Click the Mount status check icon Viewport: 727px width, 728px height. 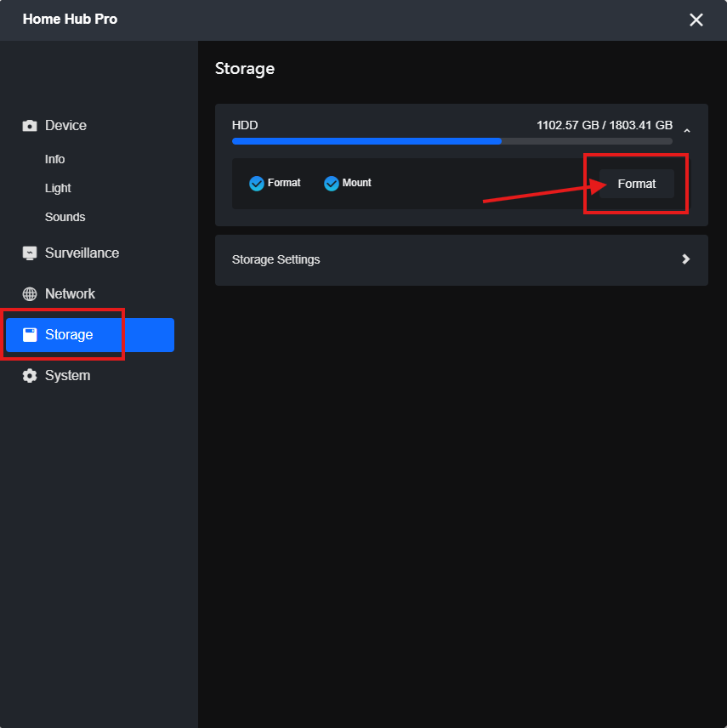332,184
